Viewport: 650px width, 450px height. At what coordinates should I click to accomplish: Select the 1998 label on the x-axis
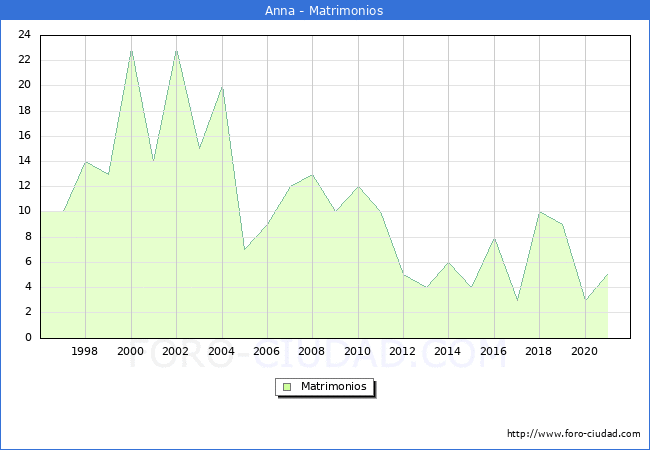pos(85,351)
